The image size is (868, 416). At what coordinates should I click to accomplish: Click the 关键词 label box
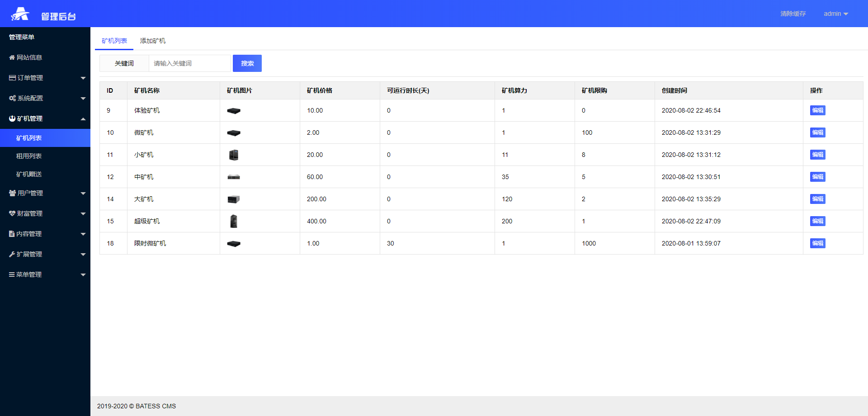124,63
